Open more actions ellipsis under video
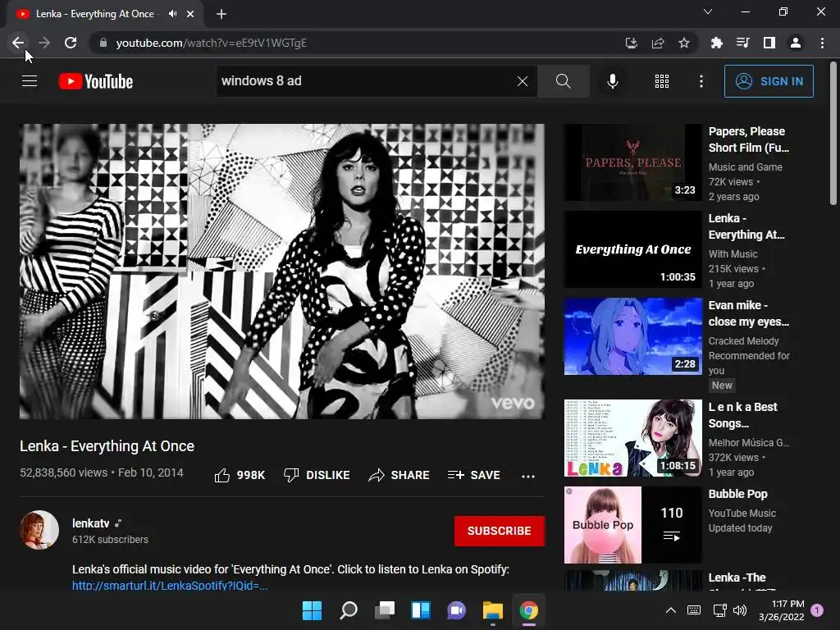840x630 pixels. click(528, 476)
